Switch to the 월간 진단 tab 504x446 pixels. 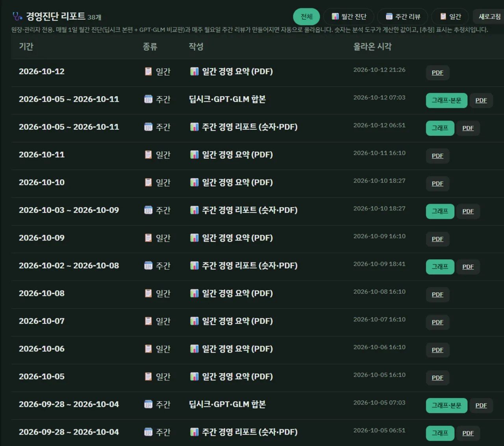(349, 17)
